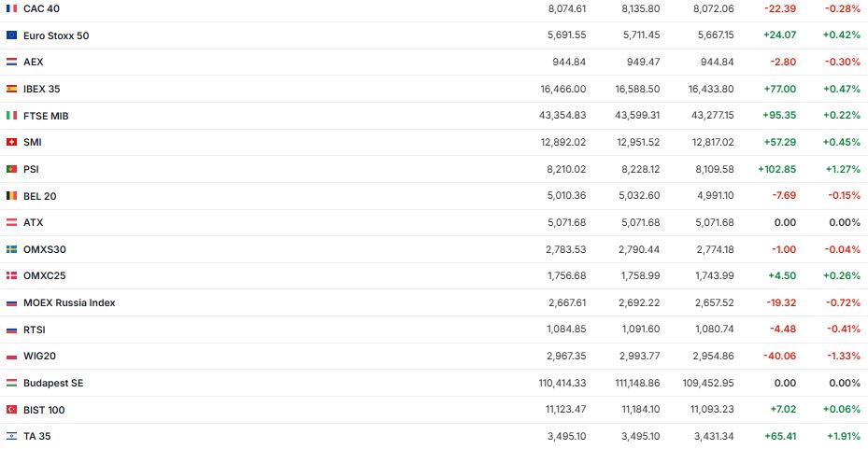Click the Spanish flag icon beside IBEX 35
Viewport: 868px width, 449px height.
click(11, 89)
